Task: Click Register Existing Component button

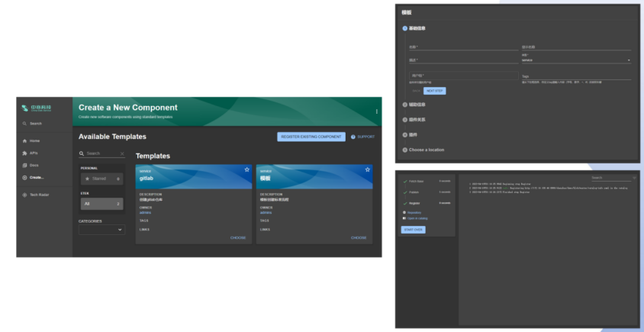Action: [x=311, y=137]
